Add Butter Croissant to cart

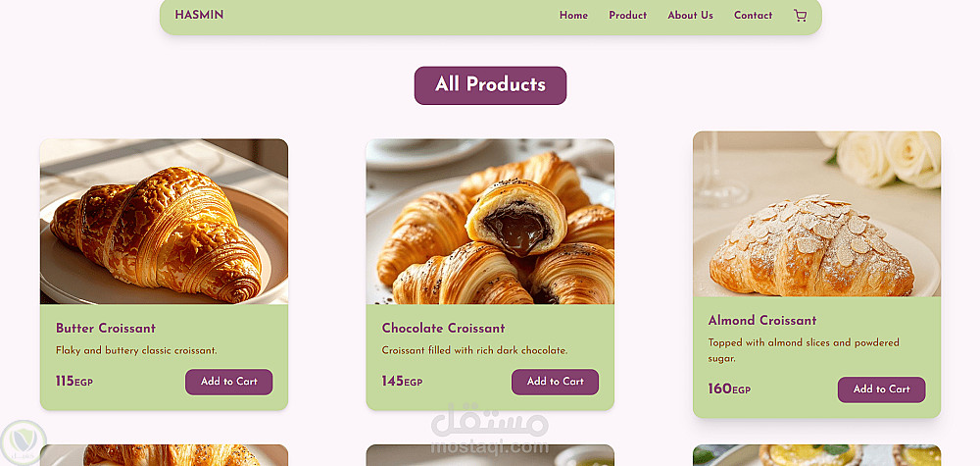(228, 382)
